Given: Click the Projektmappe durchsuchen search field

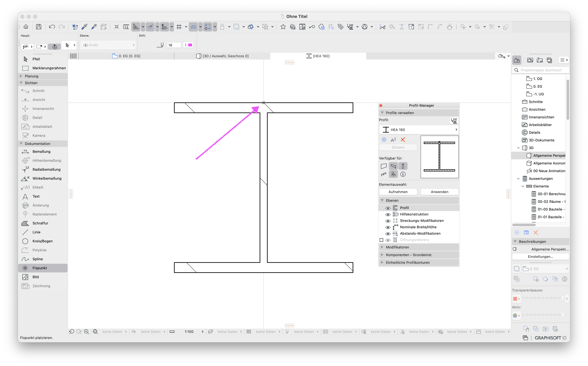Looking at the screenshot, I should coord(540,70).
